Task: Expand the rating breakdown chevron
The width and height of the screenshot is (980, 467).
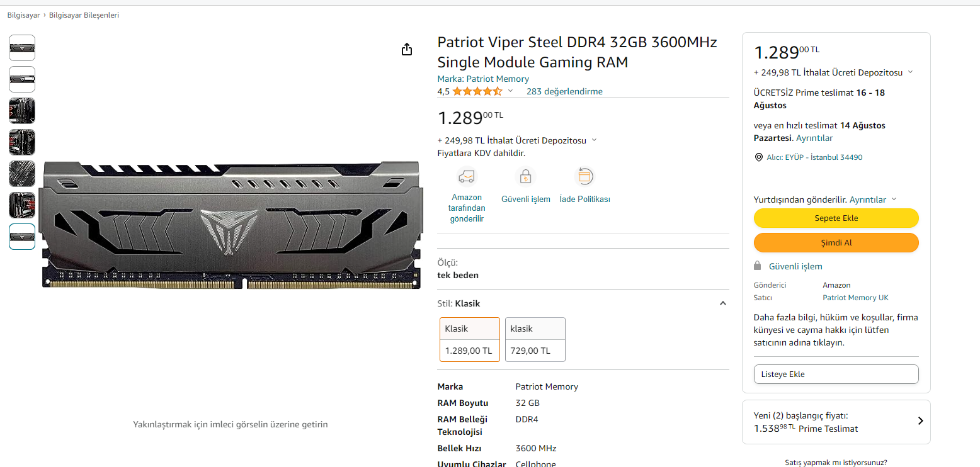Action: point(510,91)
